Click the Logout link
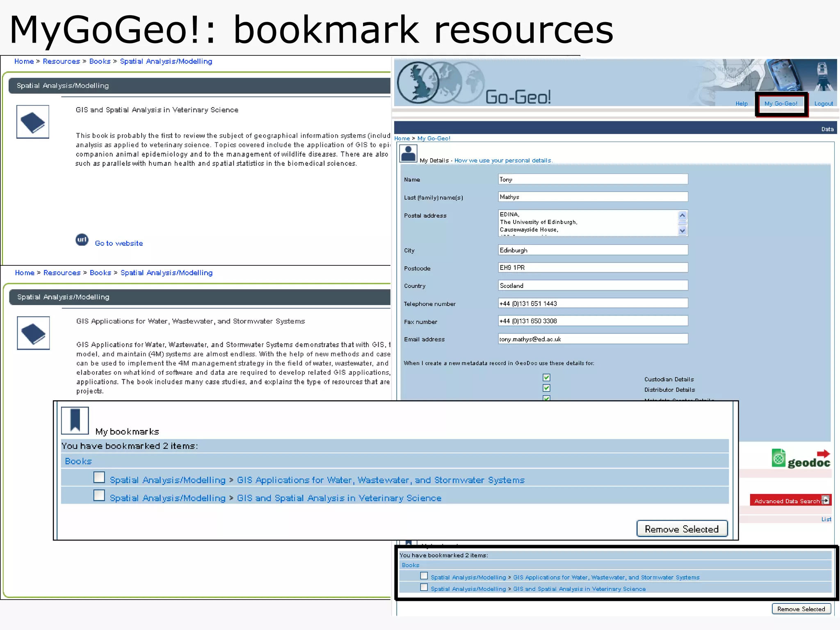 824,103
